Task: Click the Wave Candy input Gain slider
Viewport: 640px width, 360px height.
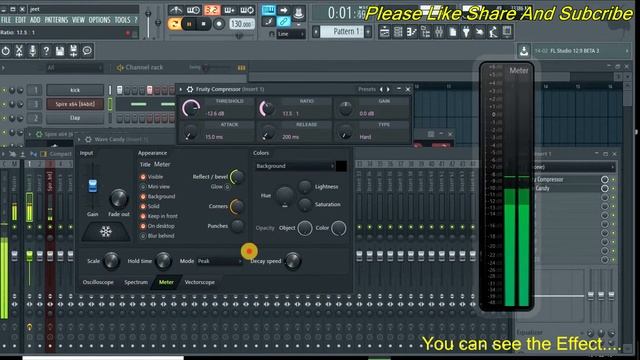Action: tap(93, 186)
